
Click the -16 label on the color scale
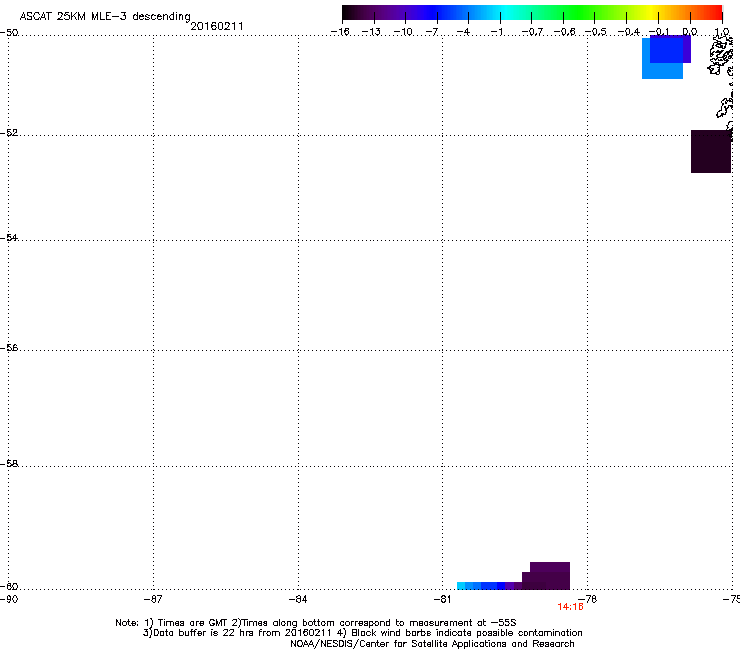(x=340, y=32)
